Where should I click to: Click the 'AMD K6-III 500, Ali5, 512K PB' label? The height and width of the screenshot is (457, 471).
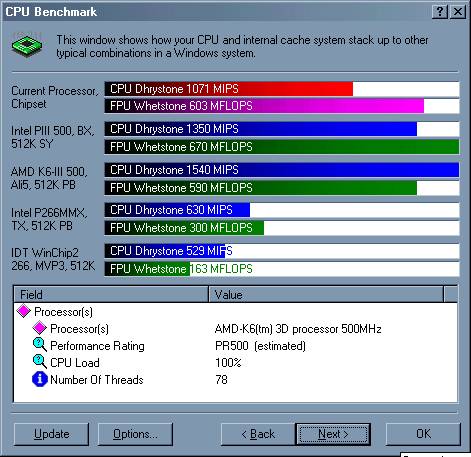49,178
